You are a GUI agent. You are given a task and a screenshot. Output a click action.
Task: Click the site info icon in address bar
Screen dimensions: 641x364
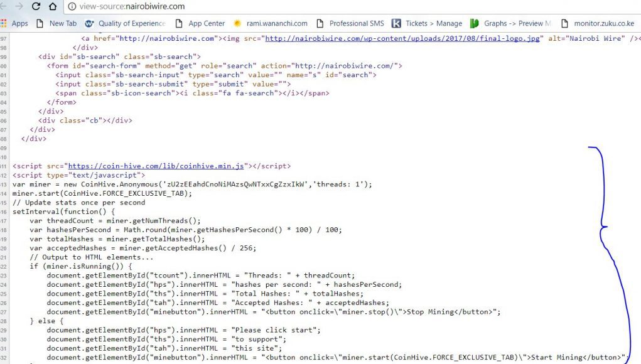click(72, 6)
